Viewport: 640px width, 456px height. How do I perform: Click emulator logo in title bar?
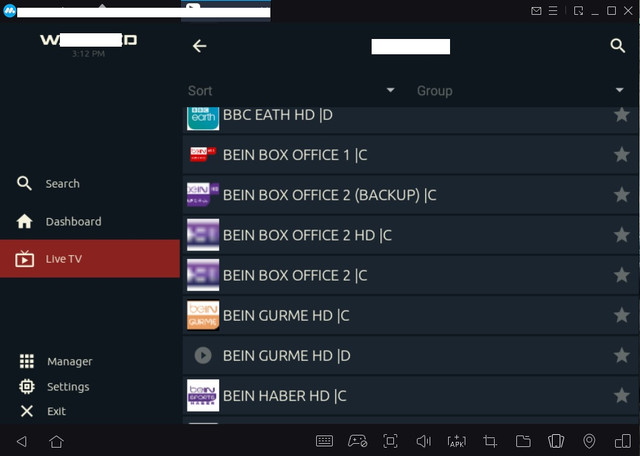[x=9, y=11]
